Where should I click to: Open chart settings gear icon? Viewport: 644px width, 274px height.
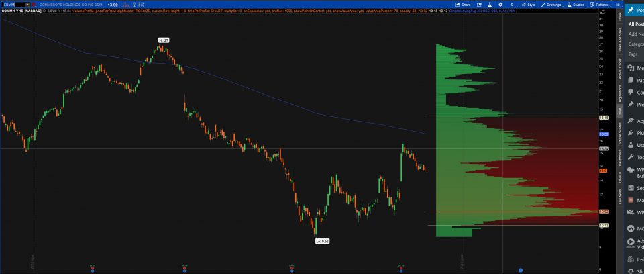point(500,5)
